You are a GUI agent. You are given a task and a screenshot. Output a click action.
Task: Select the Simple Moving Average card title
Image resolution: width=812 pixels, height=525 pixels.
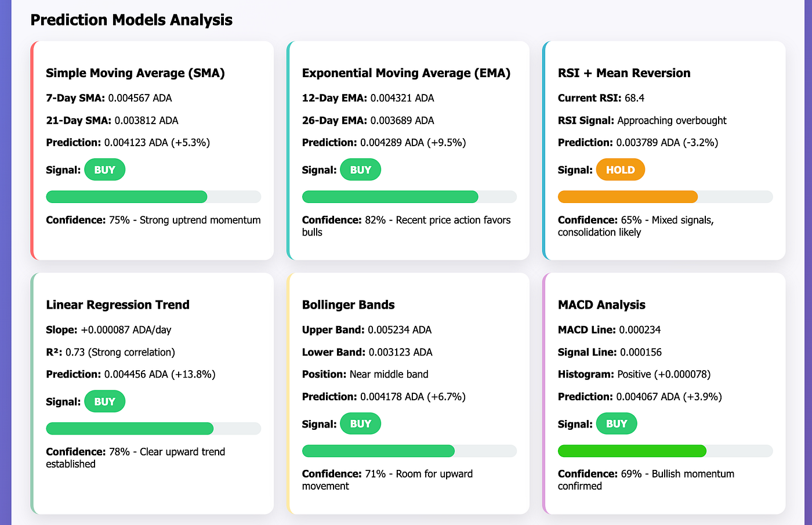point(135,73)
